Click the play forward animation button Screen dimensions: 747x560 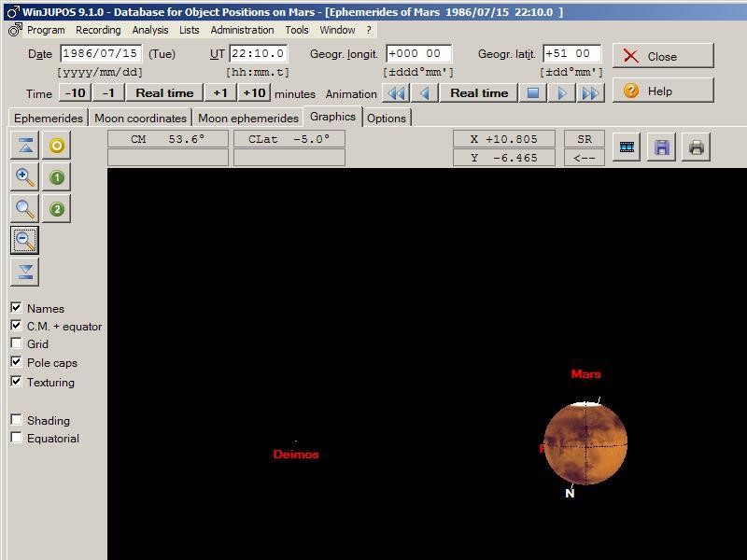click(562, 92)
